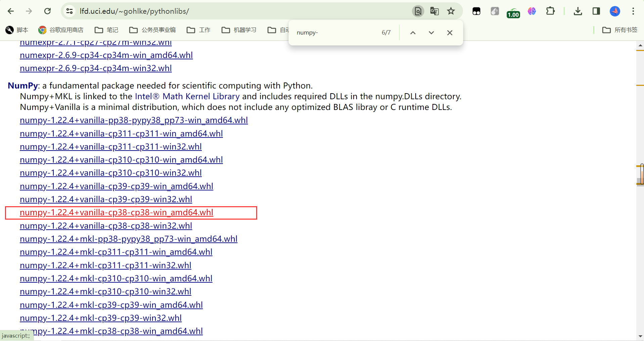Image resolution: width=644 pixels, height=341 pixels.
Task: Go to previous find match with up chevron
Action: (413, 33)
